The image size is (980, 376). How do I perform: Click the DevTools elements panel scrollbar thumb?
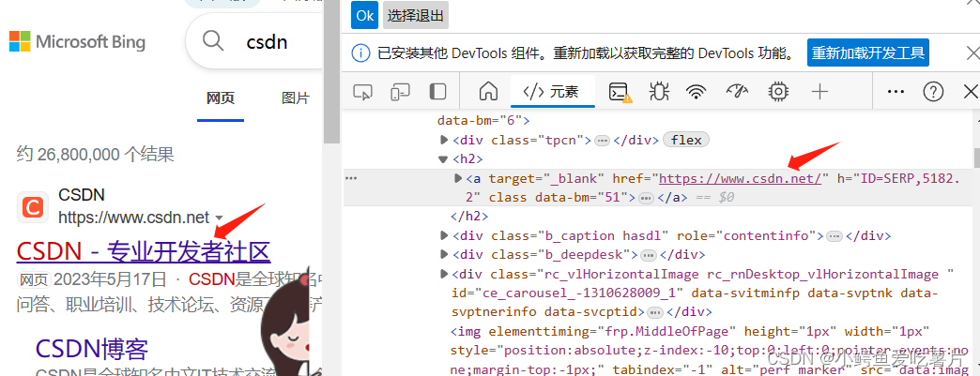point(975,158)
